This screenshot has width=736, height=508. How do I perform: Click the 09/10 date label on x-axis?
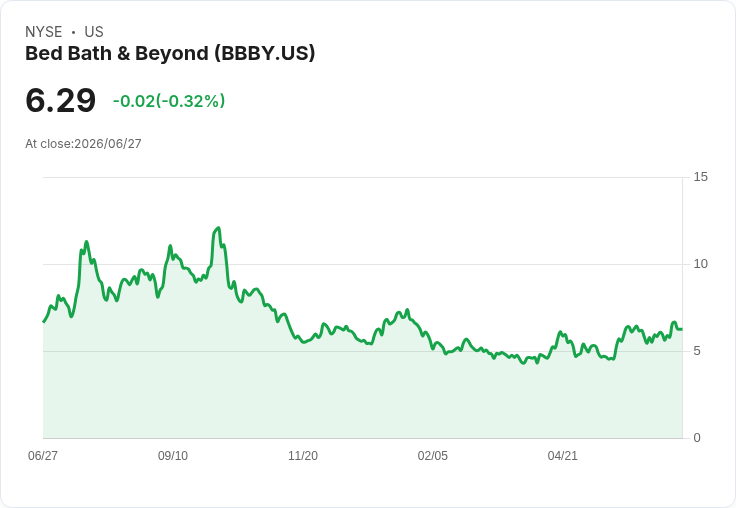tap(173, 455)
